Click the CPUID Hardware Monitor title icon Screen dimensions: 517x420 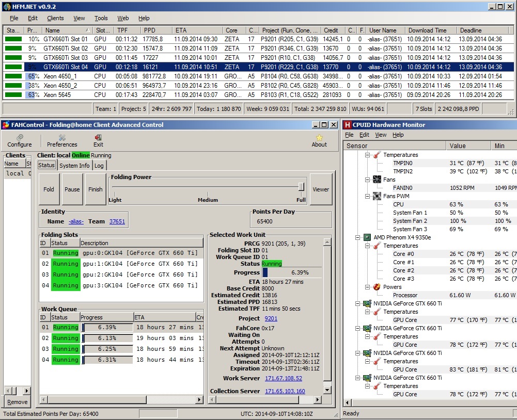(347, 125)
